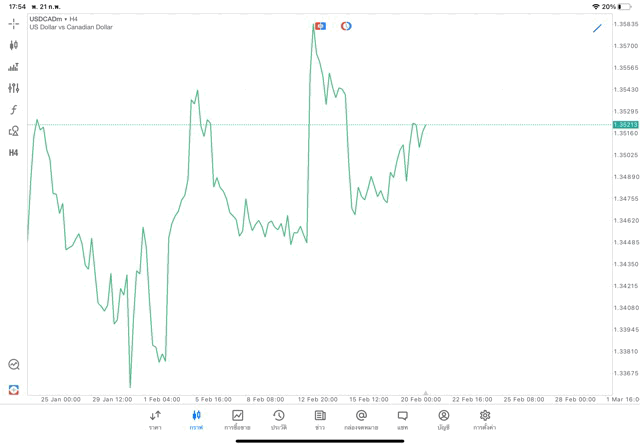Open chart type candlestick settings
Screen dimensions: 640x447
(14, 45)
